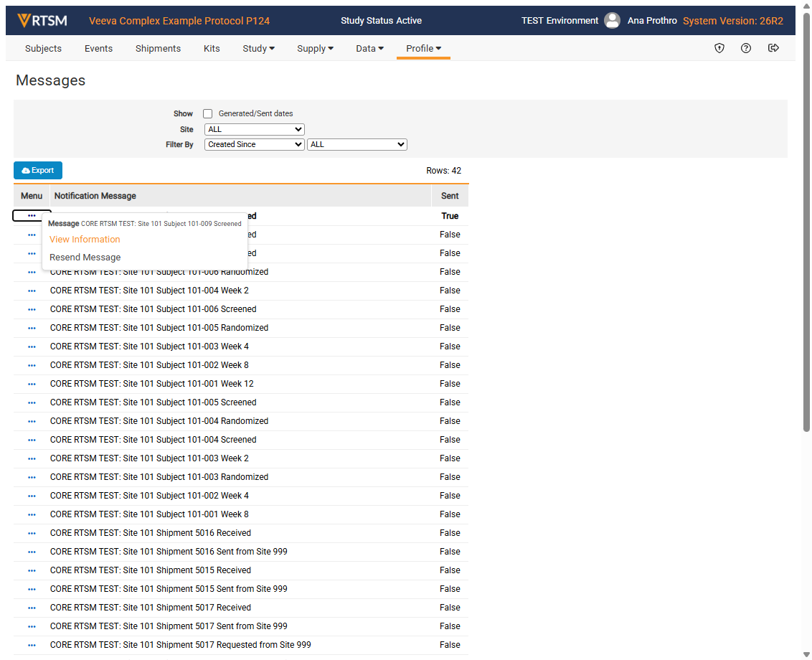This screenshot has width=812, height=660.
Task: Click the Study Status Active text
Action: click(381, 21)
